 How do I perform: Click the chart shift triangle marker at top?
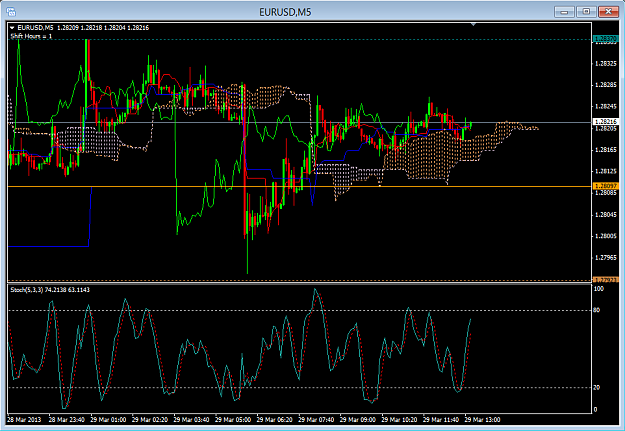pos(473,25)
